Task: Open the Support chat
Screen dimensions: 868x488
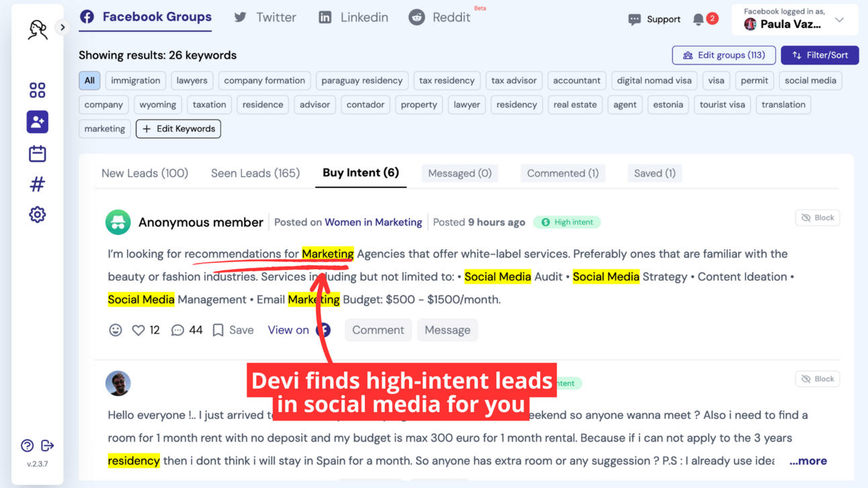Action: (x=654, y=19)
